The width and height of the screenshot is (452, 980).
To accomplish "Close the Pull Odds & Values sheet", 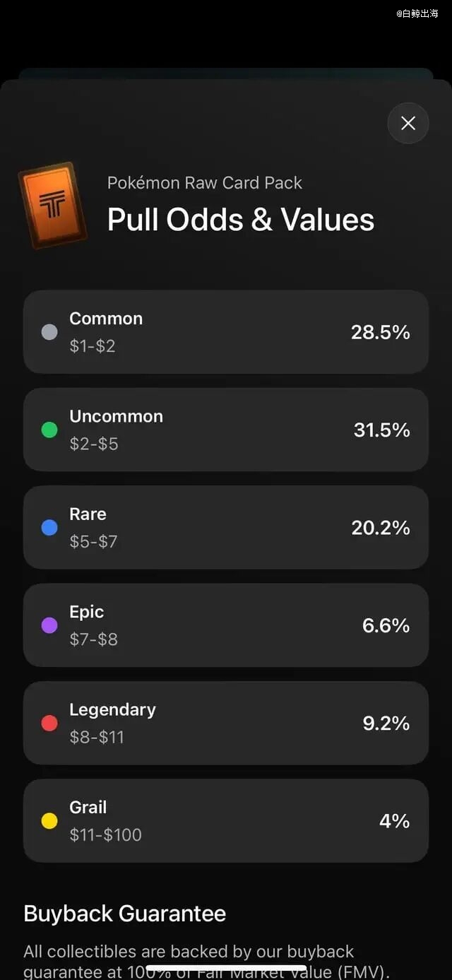I will [408, 123].
